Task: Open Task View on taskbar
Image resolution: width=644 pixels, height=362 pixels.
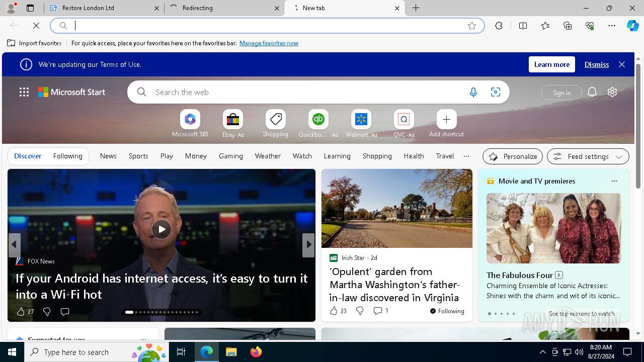Action: 181,352
